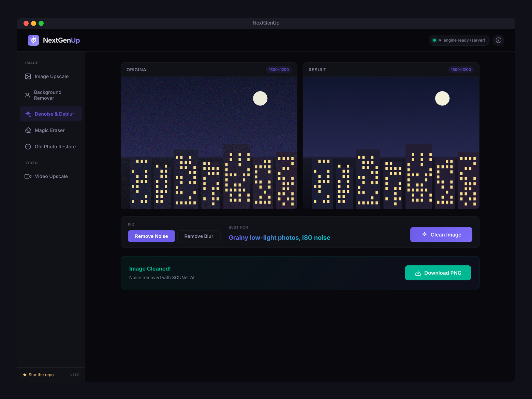The width and height of the screenshot is (532, 399).
Task: Open the info circle icon in header
Action: tap(499, 40)
